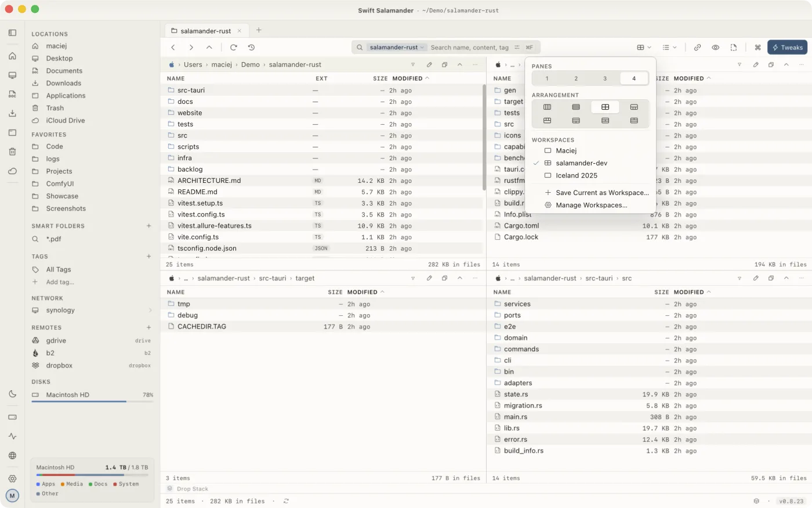Viewport: 812px width, 508px height.
Task: Filter files in the Demo salamander-rust pane
Action: pos(413,64)
